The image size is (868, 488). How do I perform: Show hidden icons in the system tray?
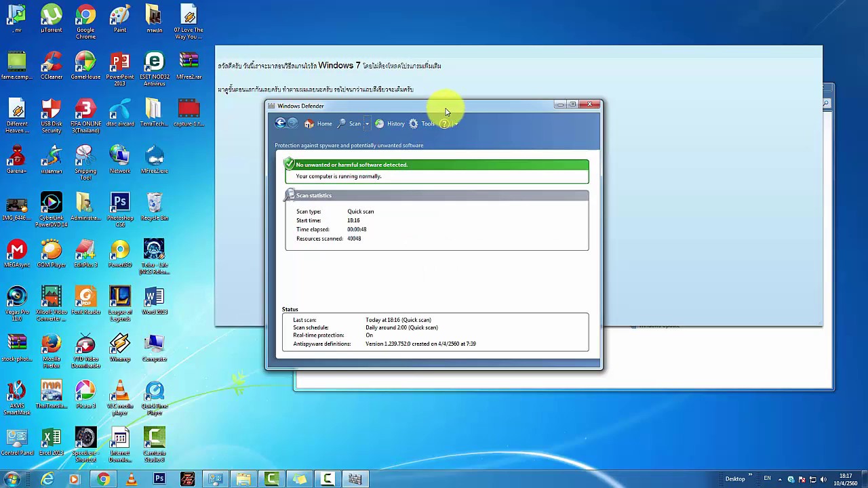click(x=780, y=479)
